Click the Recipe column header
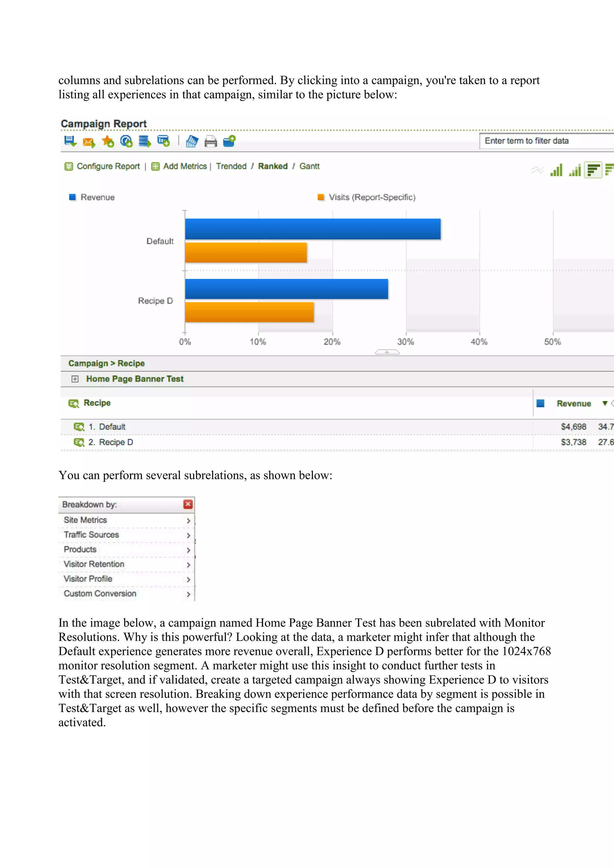This screenshot has height=868, width=614. pyautogui.click(x=97, y=403)
